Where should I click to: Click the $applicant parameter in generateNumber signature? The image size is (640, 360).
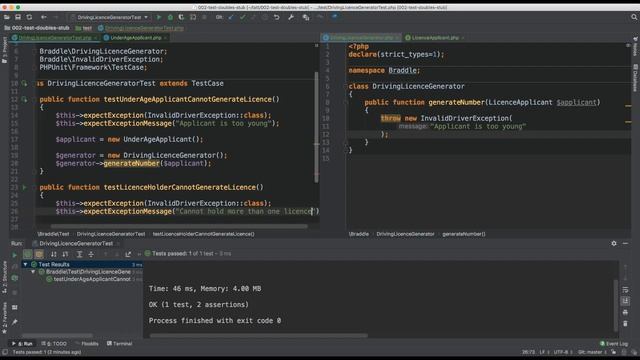576,102
